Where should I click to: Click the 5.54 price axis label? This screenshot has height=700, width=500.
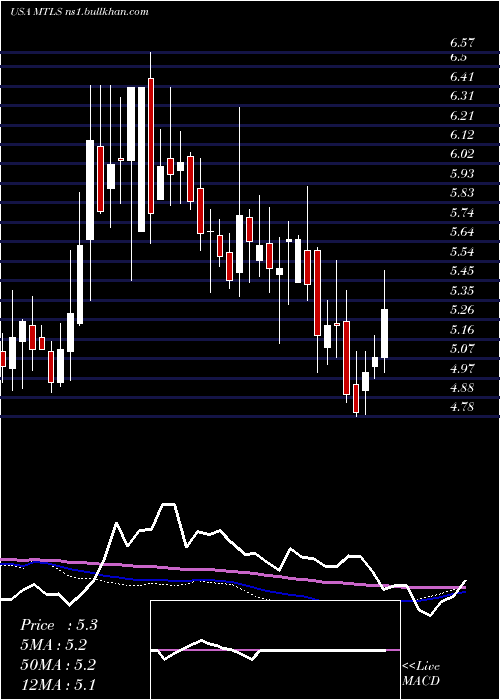[x=462, y=252]
